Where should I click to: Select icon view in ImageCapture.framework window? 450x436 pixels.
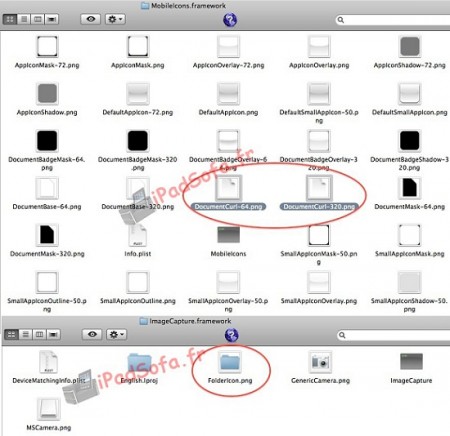11,334
